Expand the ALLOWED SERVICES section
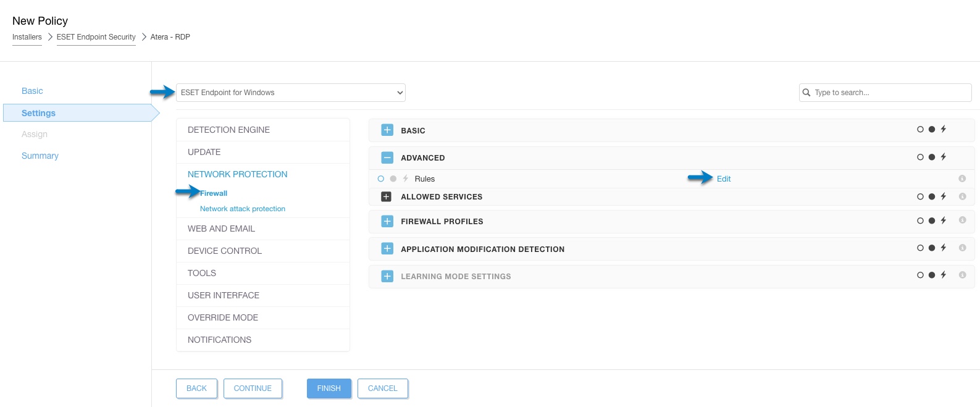 pos(387,196)
